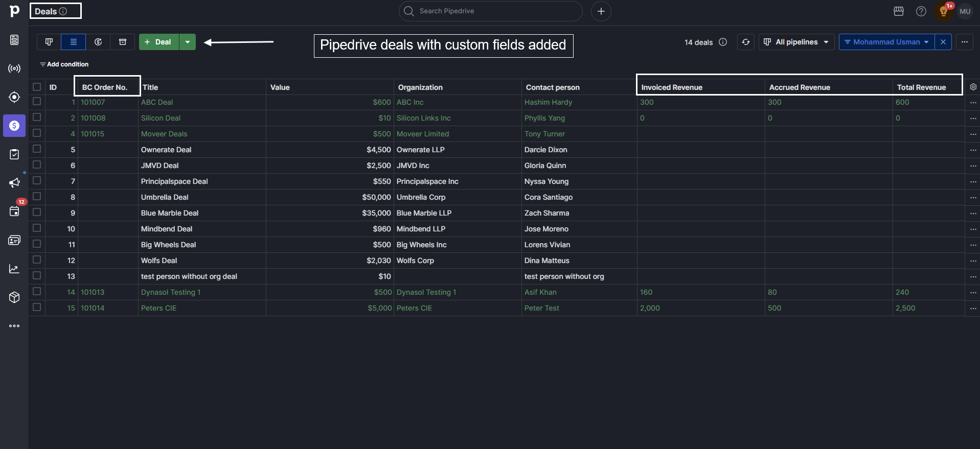Open the Contacts card sidebar icon

14,240
